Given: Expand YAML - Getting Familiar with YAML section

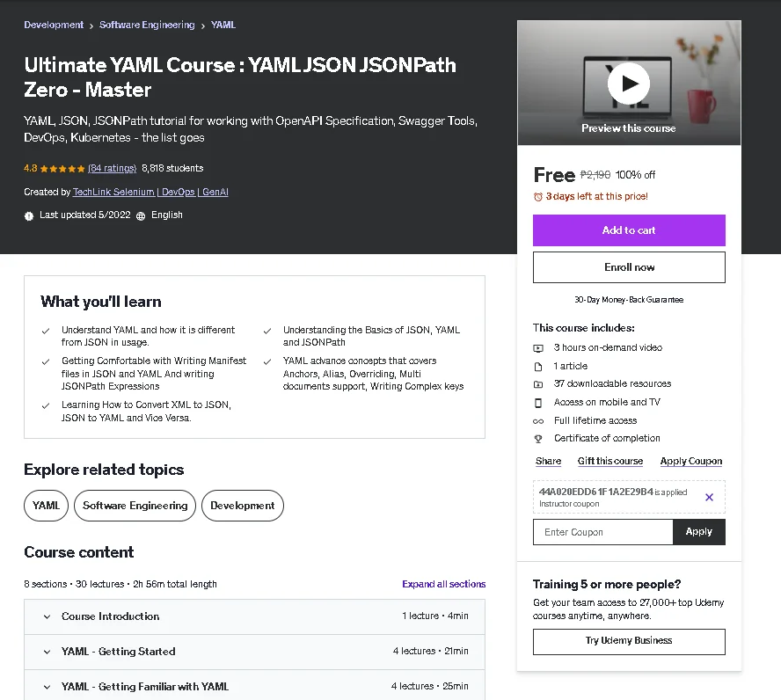Looking at the screenshot, I should coord(254,686).
